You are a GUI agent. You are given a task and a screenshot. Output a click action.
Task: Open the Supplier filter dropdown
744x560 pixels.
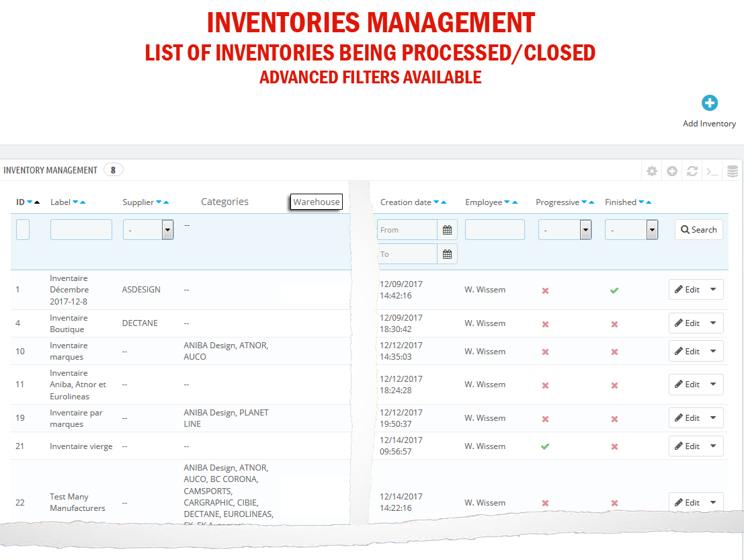(148, 230)
